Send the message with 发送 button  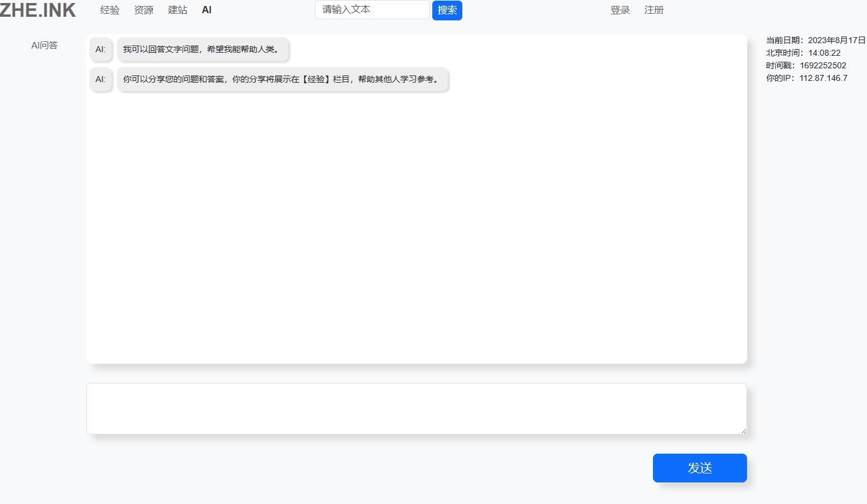pyautogui.click(x=700, y=468)
